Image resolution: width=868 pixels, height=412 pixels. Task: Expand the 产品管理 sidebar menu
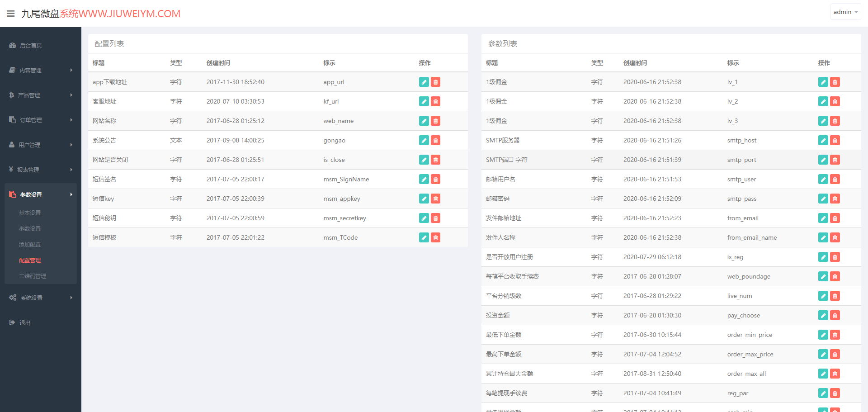(x=41, y=95)
